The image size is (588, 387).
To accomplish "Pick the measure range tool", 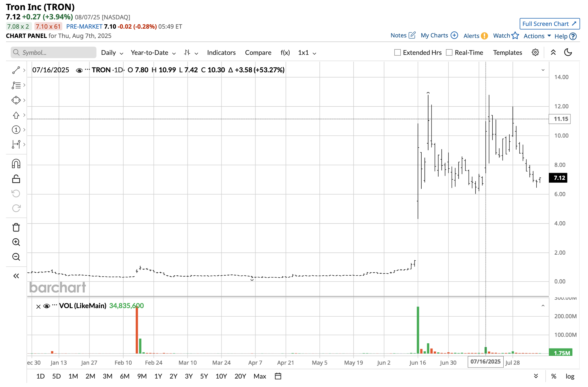I will tap(16, 144).
